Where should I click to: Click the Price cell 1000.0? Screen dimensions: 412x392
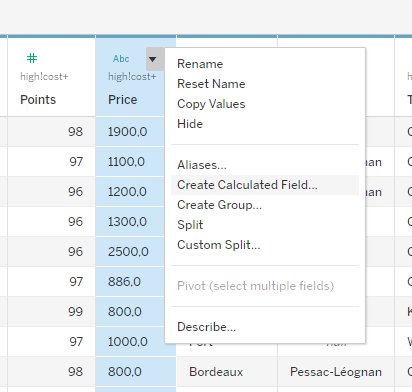point(130,342)
